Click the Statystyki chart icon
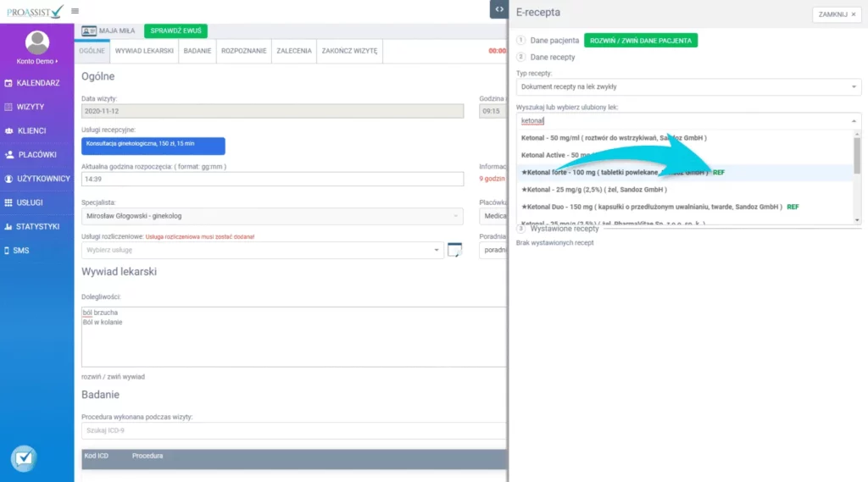This screenshot has height=482, width=868. click(8, 227)
